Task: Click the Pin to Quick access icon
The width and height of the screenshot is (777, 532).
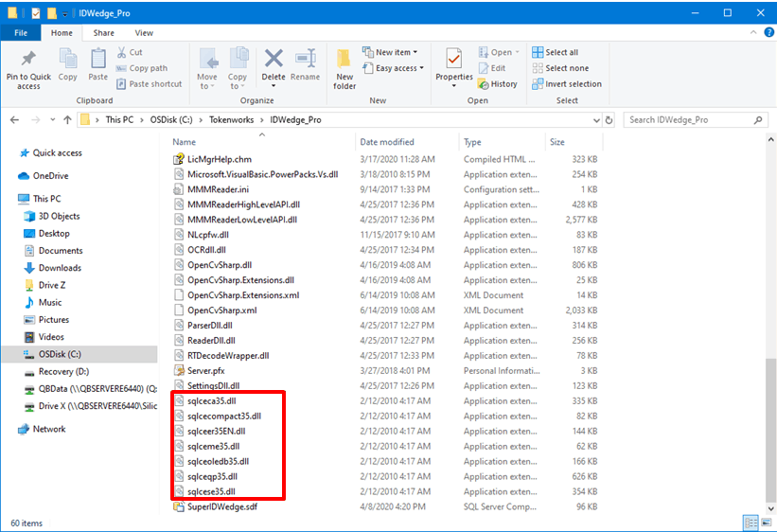Action: pyautogui.click(x=28, y=59)
